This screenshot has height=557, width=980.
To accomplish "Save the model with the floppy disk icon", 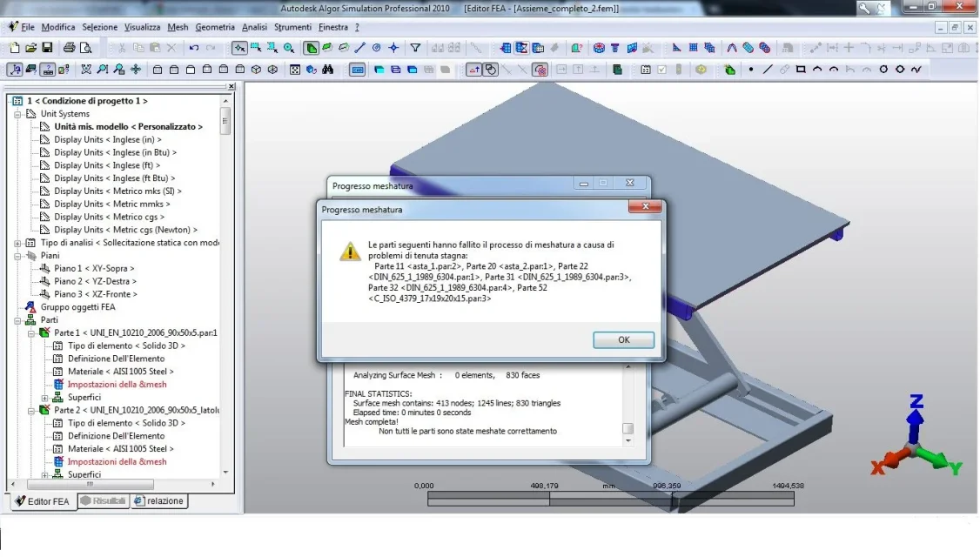I will point(47,48).
